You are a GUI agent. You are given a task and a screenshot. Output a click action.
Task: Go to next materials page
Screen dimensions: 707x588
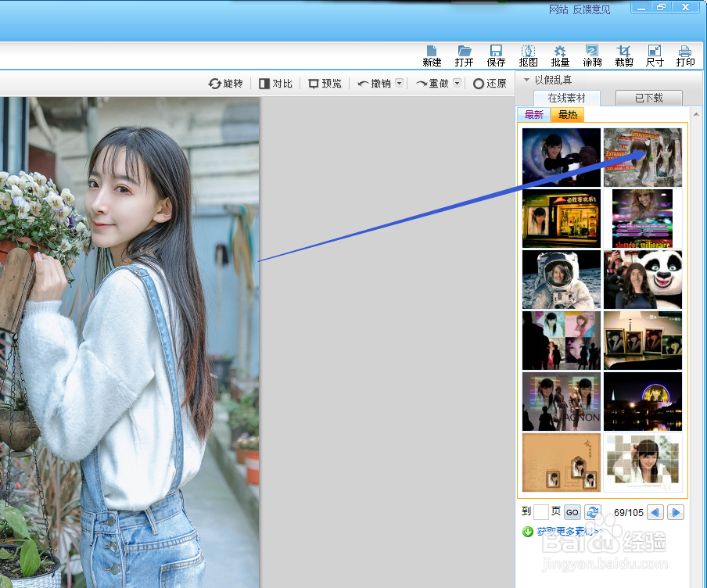pos(676,512)
